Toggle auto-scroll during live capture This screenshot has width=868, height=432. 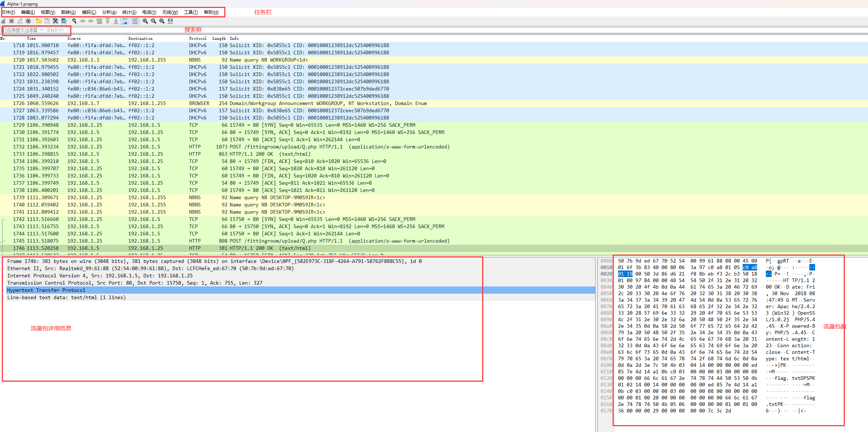pos(124,21)
